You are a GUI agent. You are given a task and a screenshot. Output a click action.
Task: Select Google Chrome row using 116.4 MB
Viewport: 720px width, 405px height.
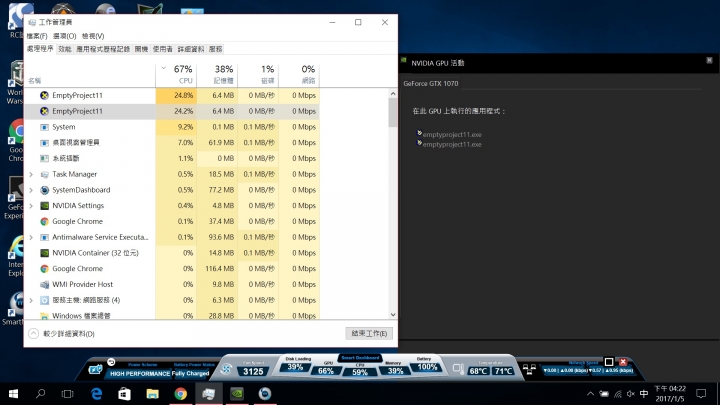click(172, 269)
